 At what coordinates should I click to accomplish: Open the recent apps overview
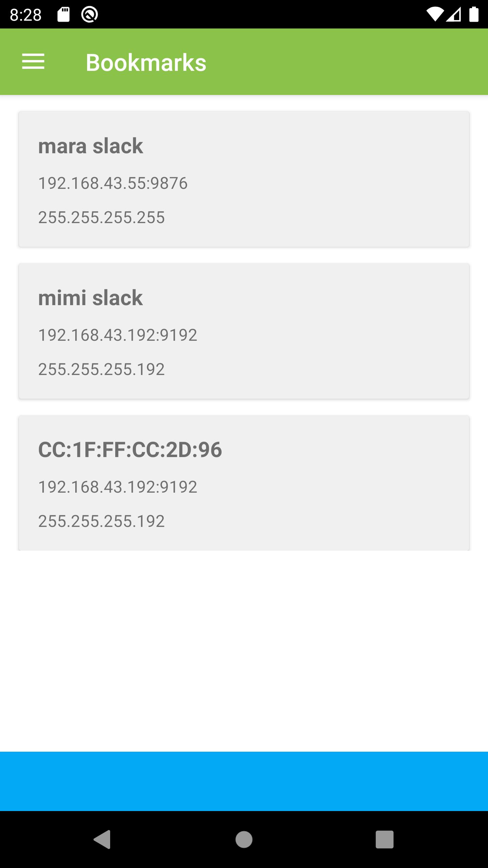[384, 839]
